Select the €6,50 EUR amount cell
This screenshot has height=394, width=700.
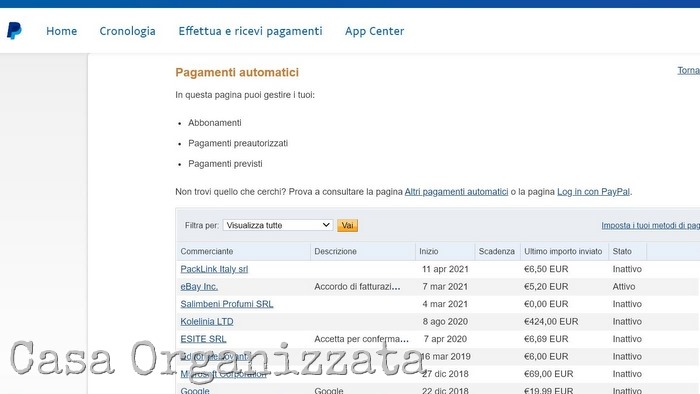point(546,269)
